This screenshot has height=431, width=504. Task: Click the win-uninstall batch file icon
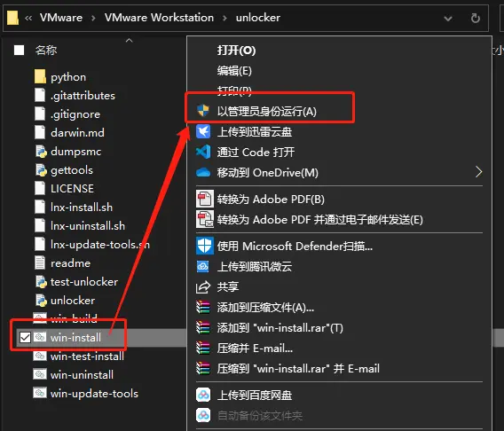[40, 374]
